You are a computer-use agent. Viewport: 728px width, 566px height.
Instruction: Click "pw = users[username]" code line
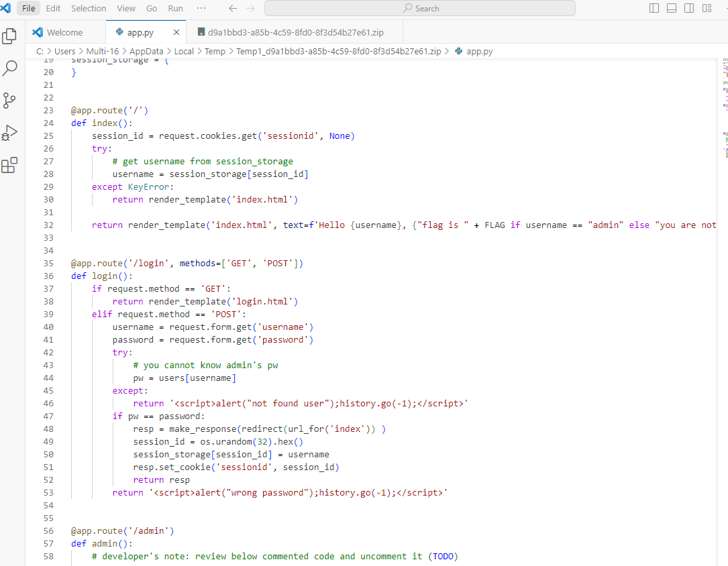[185, 378]
